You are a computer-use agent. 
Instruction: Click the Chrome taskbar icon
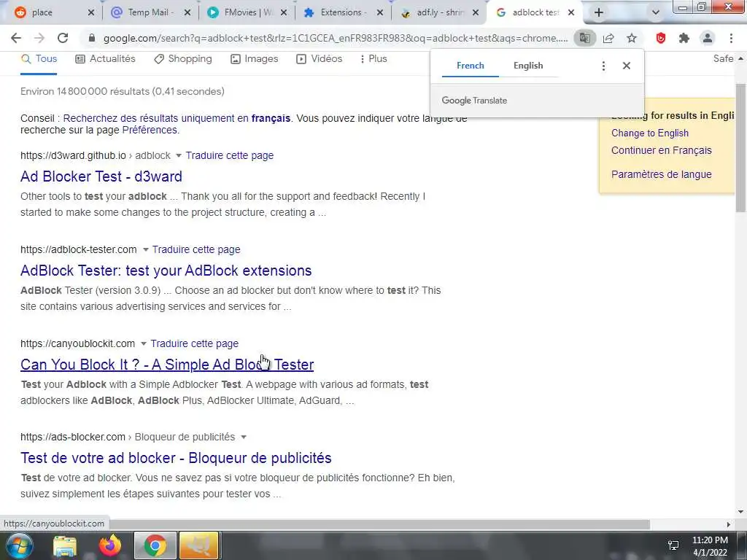click(x=155, y=545)
